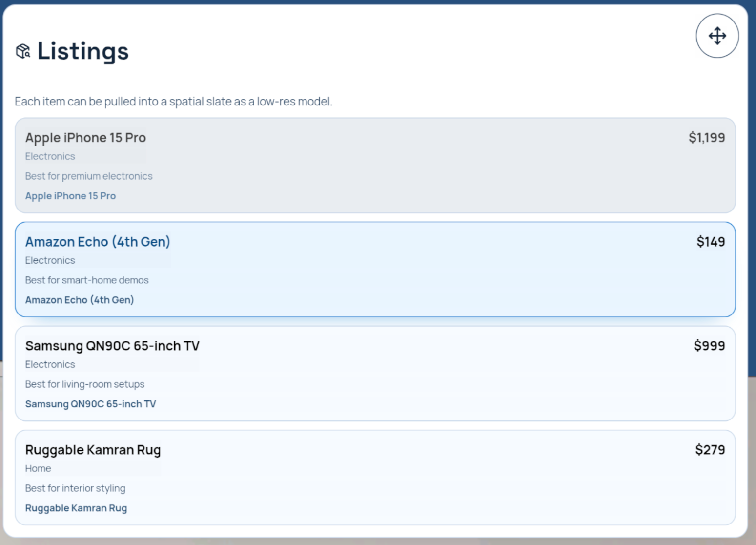The image size is (756, 545).
Task: Open the blue Apple iPhone 15 Pro link
Action: [70, 196]
